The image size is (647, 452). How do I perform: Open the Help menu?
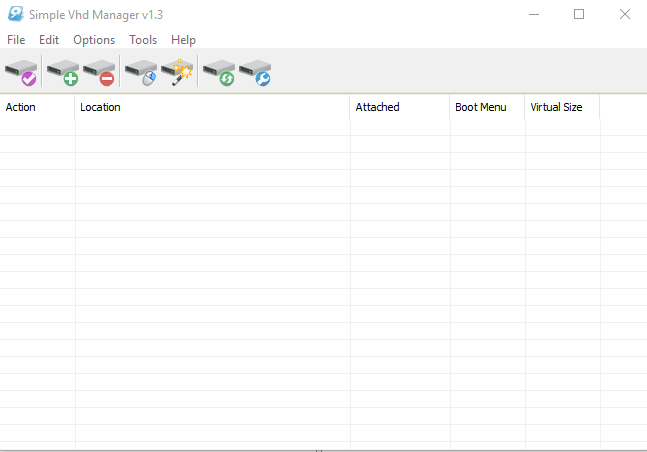coord(183,40)
